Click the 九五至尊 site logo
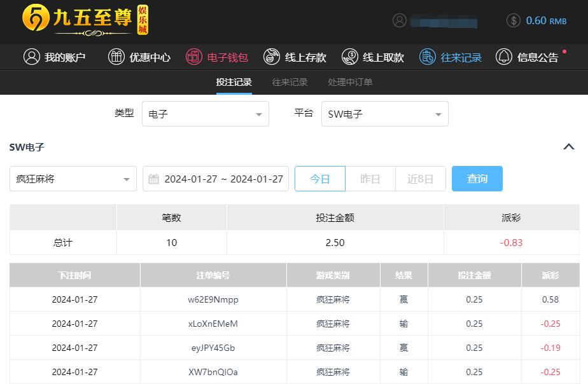Screen dimensions: 588x384 pyautogui.click(x=85, y=20)
